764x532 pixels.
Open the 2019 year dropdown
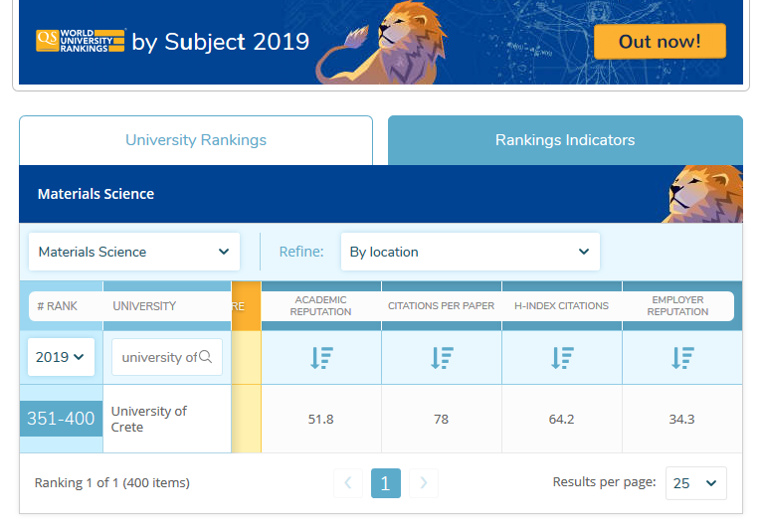coord(61,357)
